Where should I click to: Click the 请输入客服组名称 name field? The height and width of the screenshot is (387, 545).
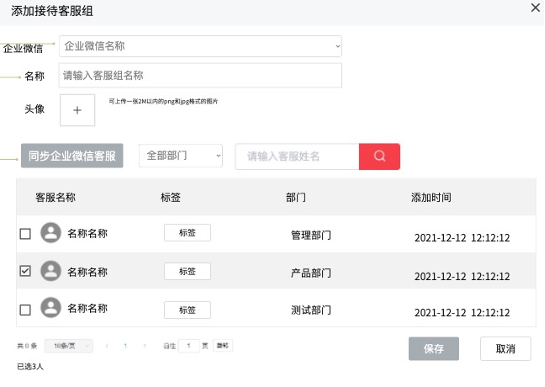pos(200,75)
